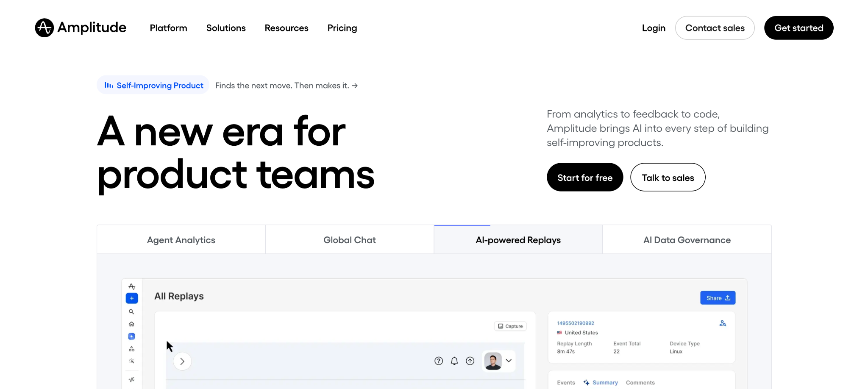Image resolution: width=868 pixels, height=389 pixels.
Task: Click the round right-chevron button in replay
Action: point(182,361)
